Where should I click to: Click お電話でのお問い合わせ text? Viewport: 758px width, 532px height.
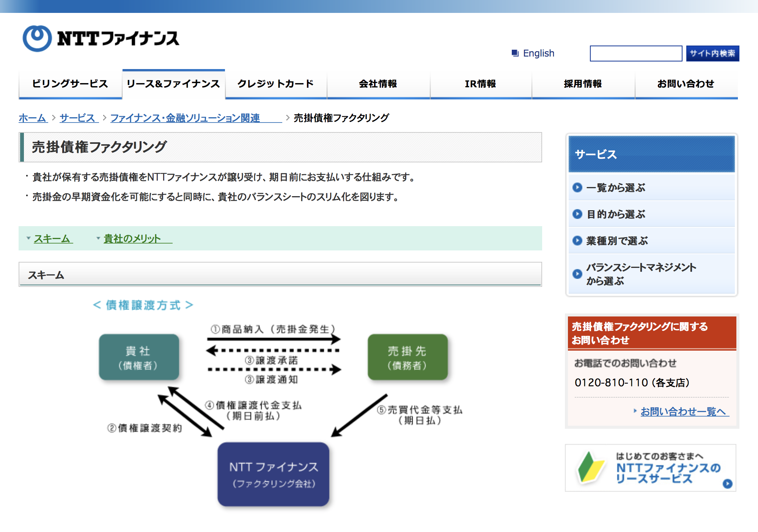625,363
